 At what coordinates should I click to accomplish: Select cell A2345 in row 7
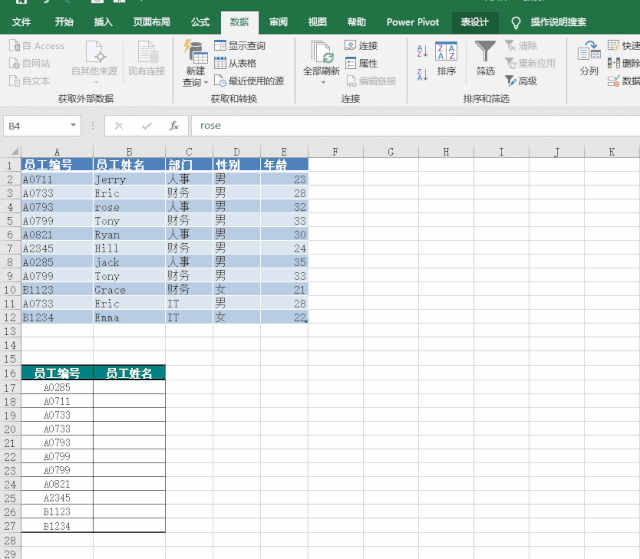point(57,248)
